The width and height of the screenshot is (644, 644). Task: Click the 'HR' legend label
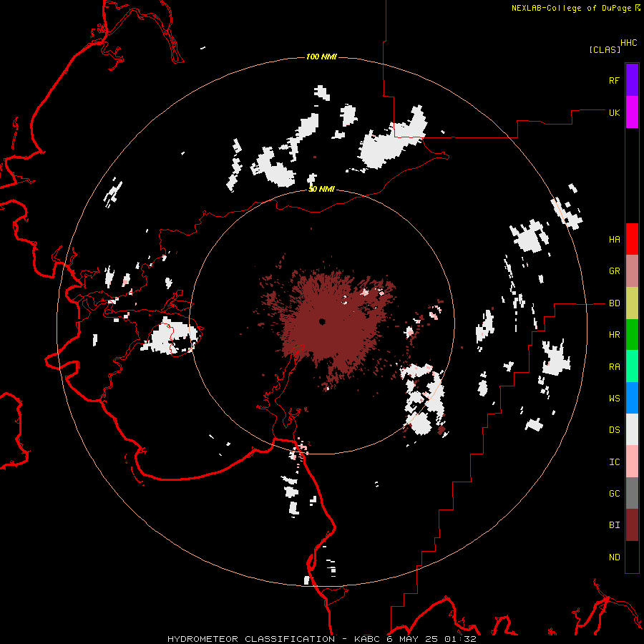[x=614, y=335]
